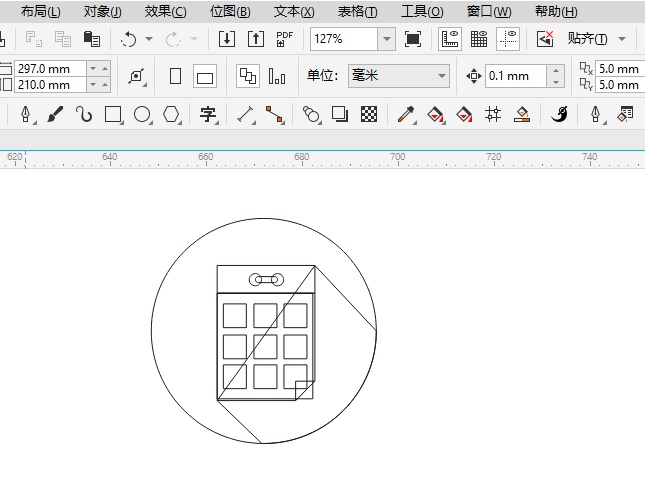Open the 效果(C) menu
The image size is (645, 500).
click(165, 12)
